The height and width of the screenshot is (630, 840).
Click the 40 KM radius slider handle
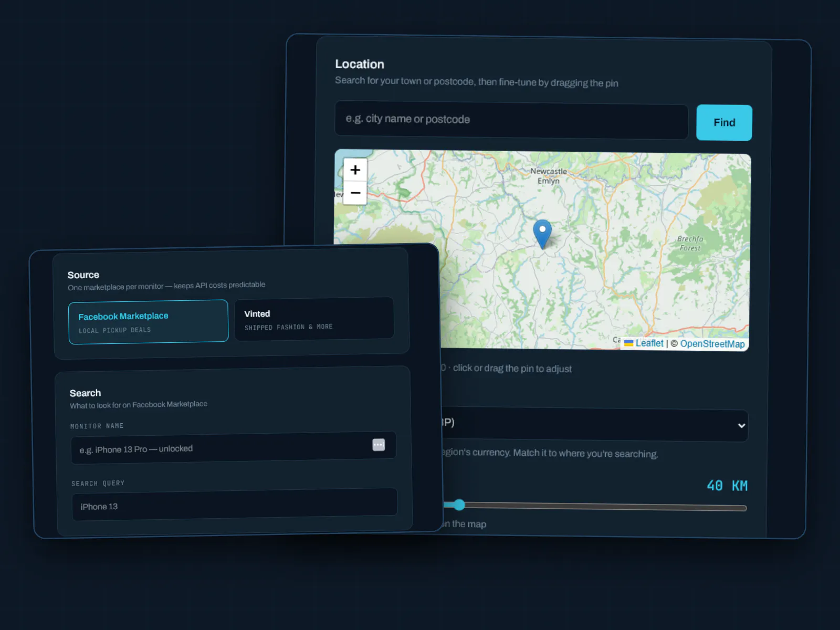[459, 505]
